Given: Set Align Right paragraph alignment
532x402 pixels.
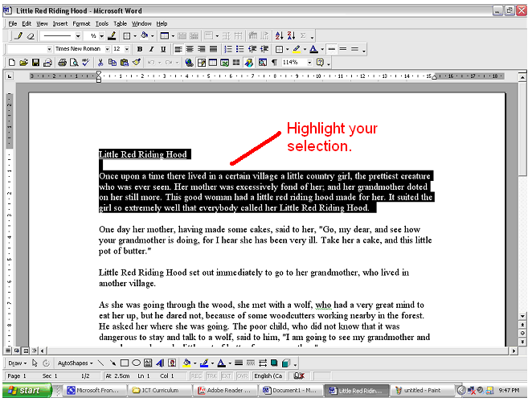Looking at the screenshot, I should [202, 49].
